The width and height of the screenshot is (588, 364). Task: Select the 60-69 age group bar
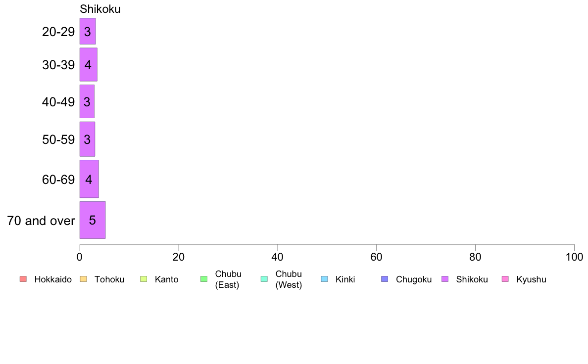pyautogui.click(x=89, y=179)
